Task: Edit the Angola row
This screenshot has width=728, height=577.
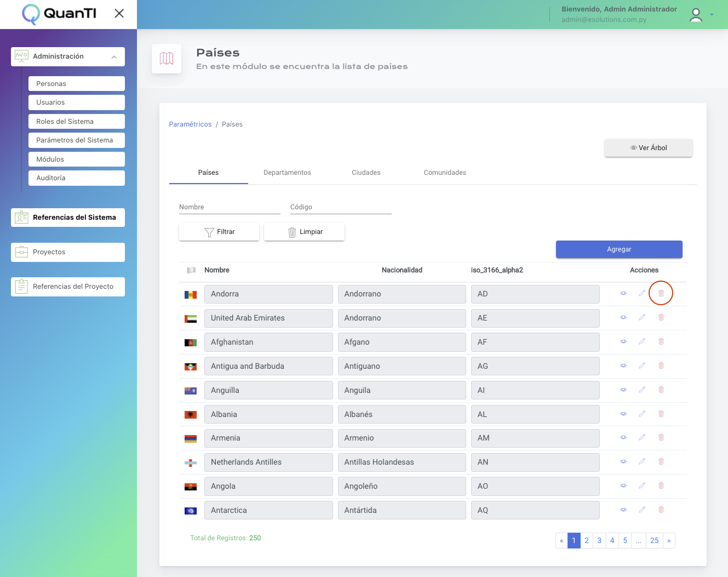Action: click(642, 486)
